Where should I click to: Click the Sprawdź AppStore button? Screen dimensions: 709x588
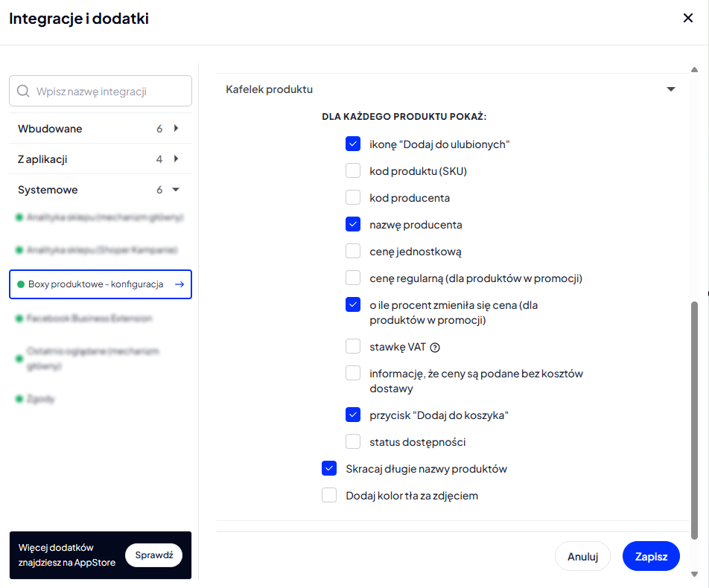point(153,555)
